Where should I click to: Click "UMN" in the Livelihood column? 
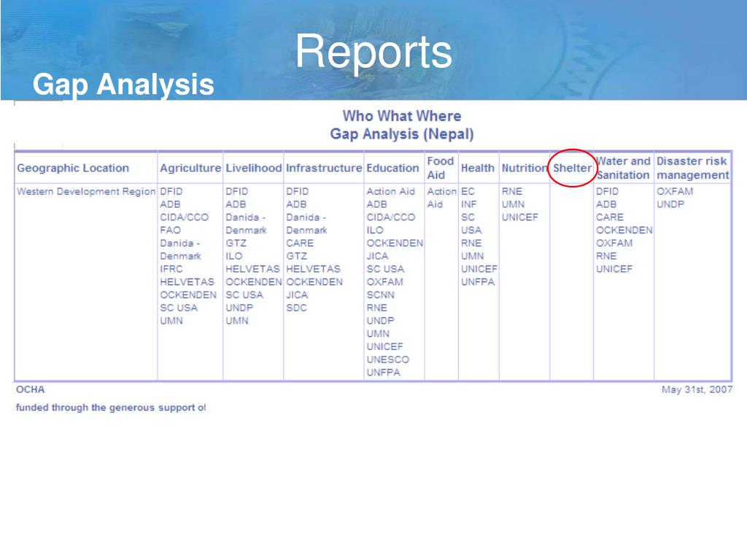[x=237, y=321]
